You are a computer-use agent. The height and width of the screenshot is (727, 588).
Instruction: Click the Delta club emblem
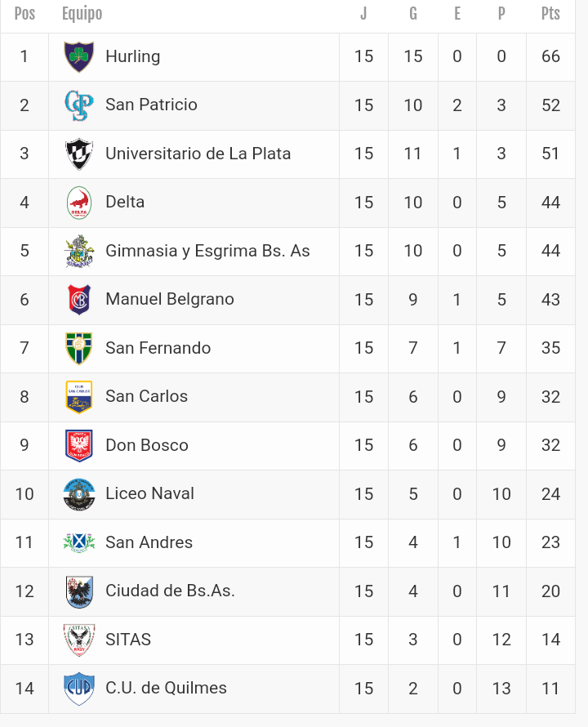(79, 203)
